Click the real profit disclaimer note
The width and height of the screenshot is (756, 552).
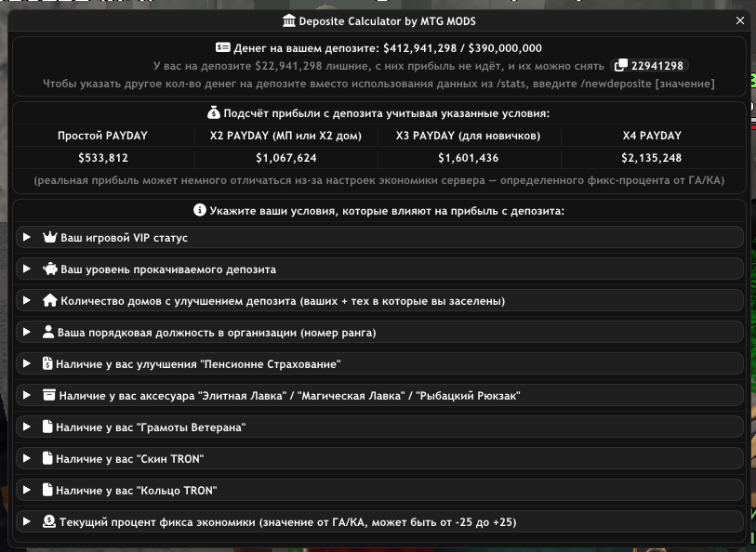point(379,180)
